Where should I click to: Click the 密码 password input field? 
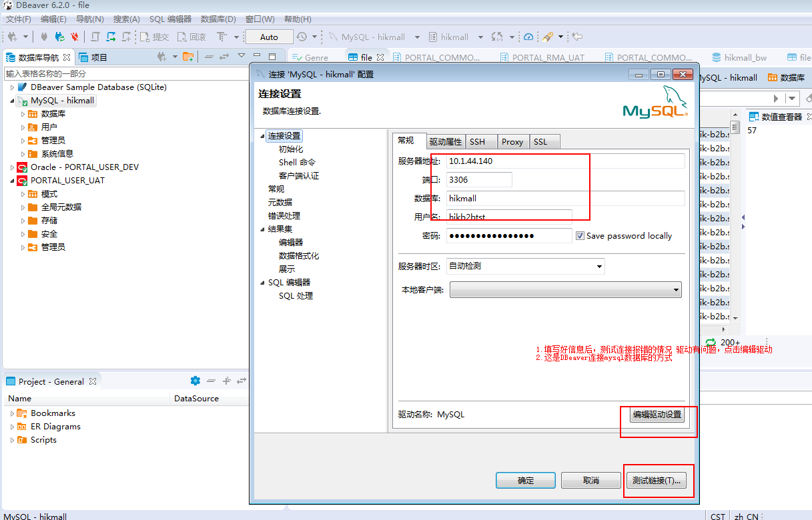(x=509, y=235)
